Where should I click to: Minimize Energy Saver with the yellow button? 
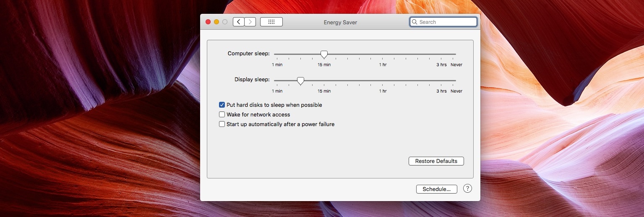tap(216, 22)
